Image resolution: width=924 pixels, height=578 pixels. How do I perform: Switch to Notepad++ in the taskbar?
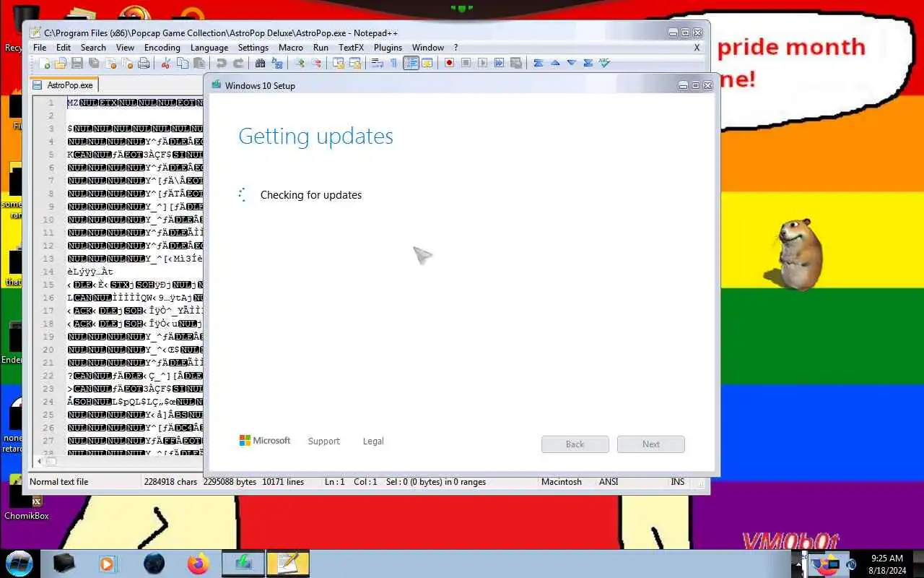(288, 564)
